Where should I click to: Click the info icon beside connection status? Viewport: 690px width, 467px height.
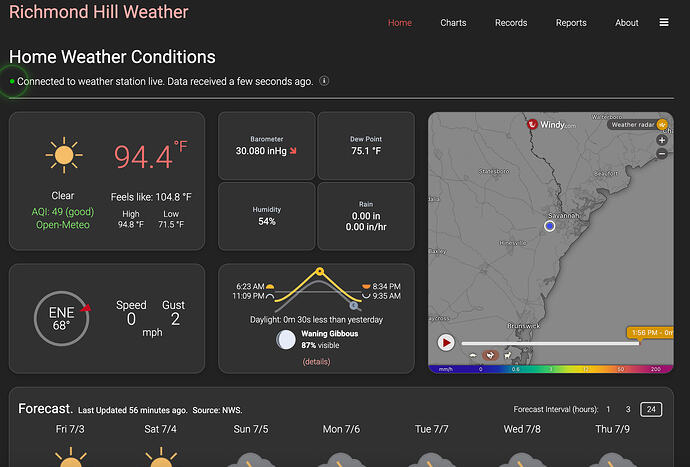click(324, 81)
